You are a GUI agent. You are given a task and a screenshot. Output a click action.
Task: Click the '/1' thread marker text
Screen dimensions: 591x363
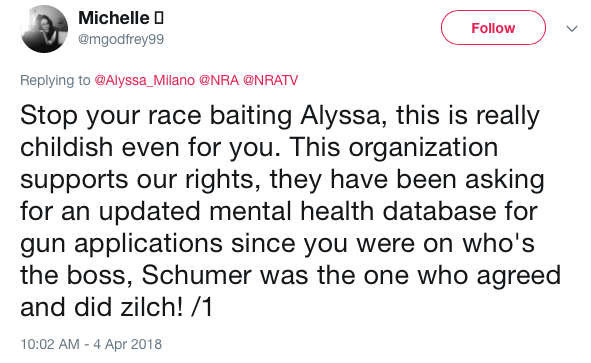[202, 307]
